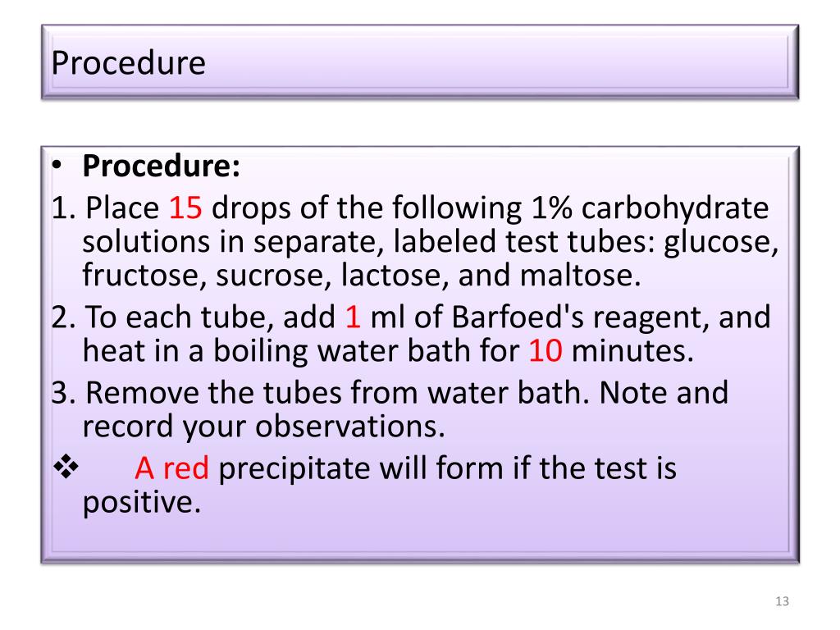
Task: Click the red number 1 before ml
Action: click(353, 317)
